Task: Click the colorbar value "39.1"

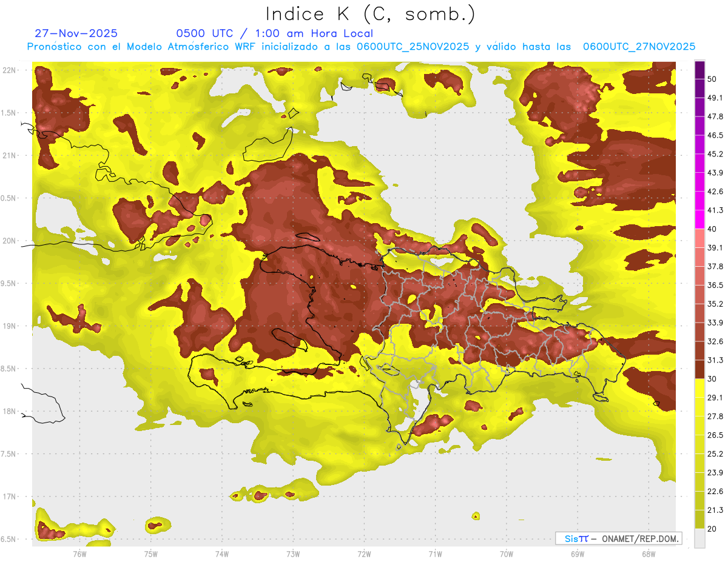Action: point(715,247)
